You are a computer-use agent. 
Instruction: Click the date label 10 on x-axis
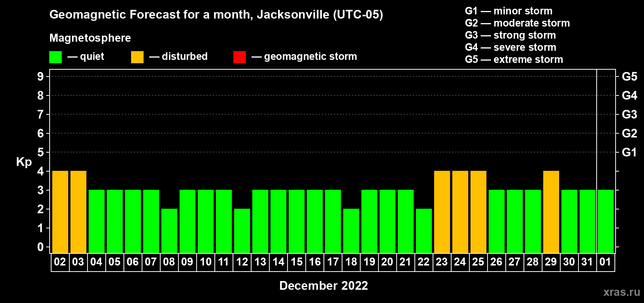point(206,262)
